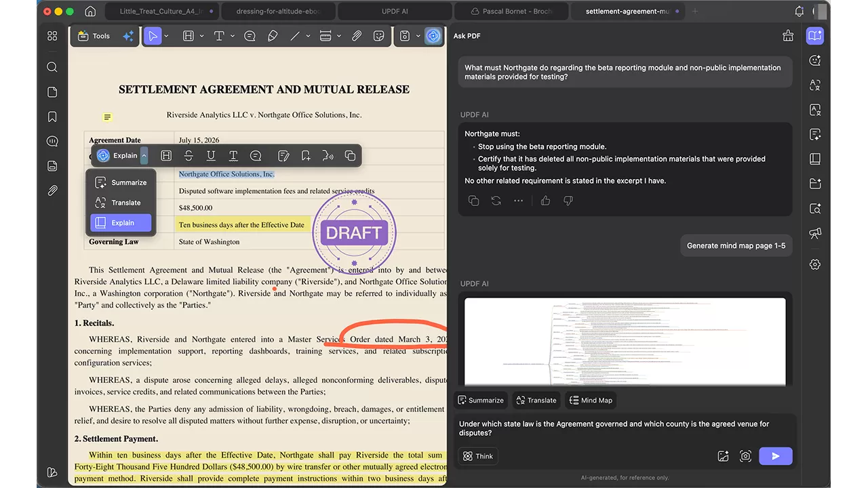This screenshot has height=488, width=868.
Task: Go to the Home icon in title bar
Action: [90, 12]
